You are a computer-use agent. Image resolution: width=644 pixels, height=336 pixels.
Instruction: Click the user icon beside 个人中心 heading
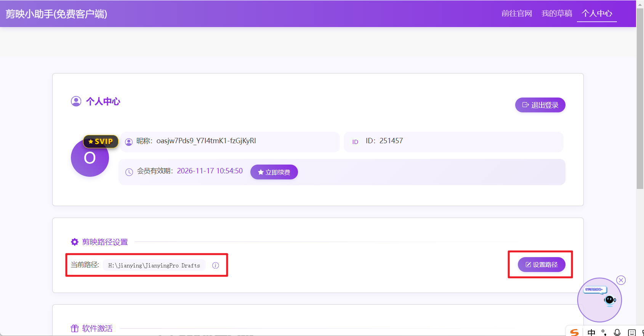coord(76,101)
